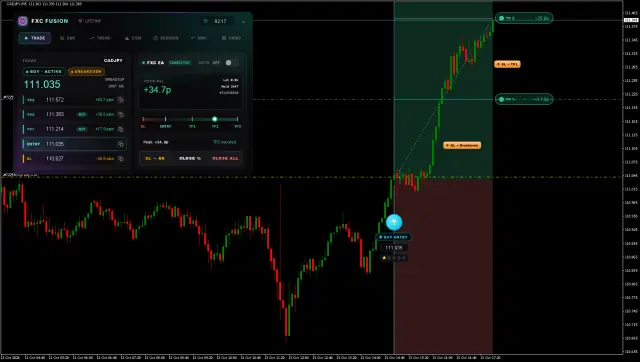This screenshot has width=640, height=362.
Task: Click the check icon on TP1 chart pill
Action: coord(502,99)
